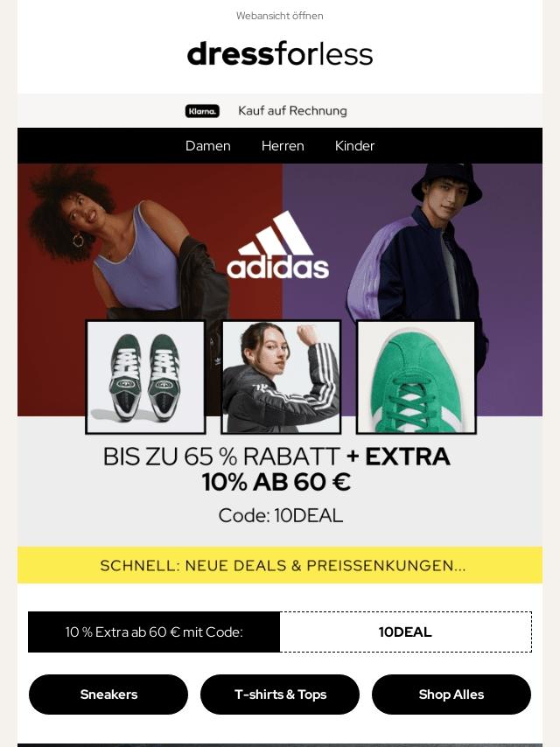Viewport: 560px width, 747px height.
Task: Click the yellow Neue Deals & Preissenkungen banner
Action: click(x=280, y=565)
